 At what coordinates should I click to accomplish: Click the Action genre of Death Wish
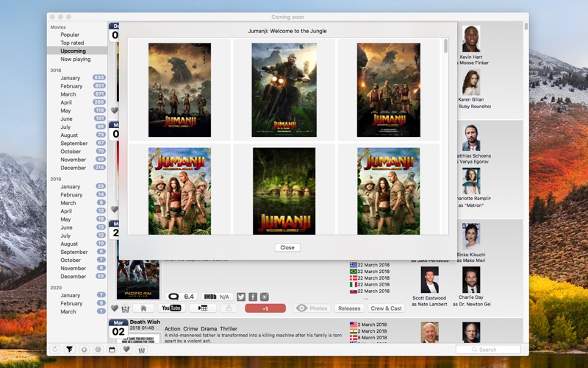[172, 328]
